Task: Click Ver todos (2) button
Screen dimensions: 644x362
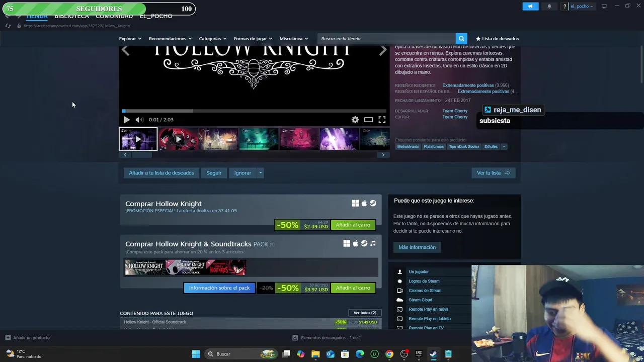Action: pyautogui.click(x=365, y=313)
